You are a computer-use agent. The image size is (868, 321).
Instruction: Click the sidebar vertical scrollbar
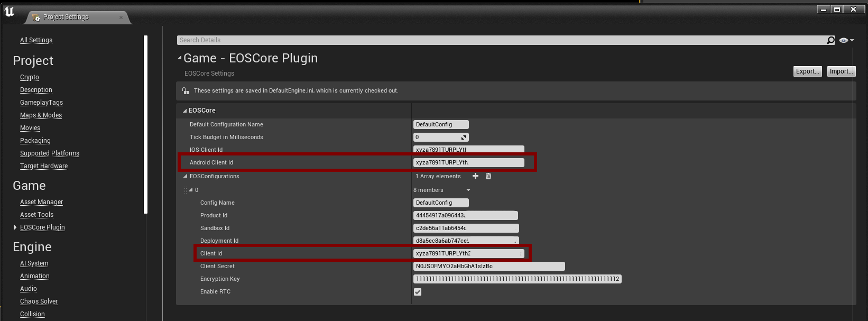(x=145, y=124)
